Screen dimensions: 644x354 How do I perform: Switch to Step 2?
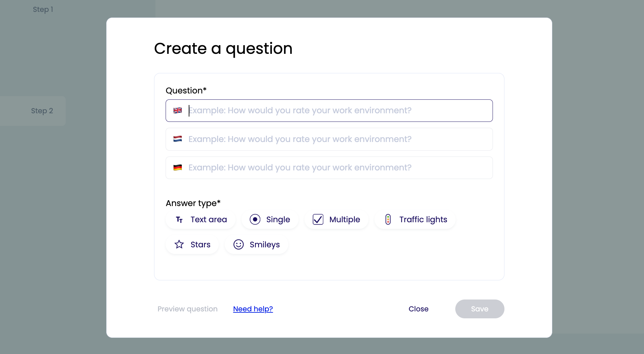(42, 111)
